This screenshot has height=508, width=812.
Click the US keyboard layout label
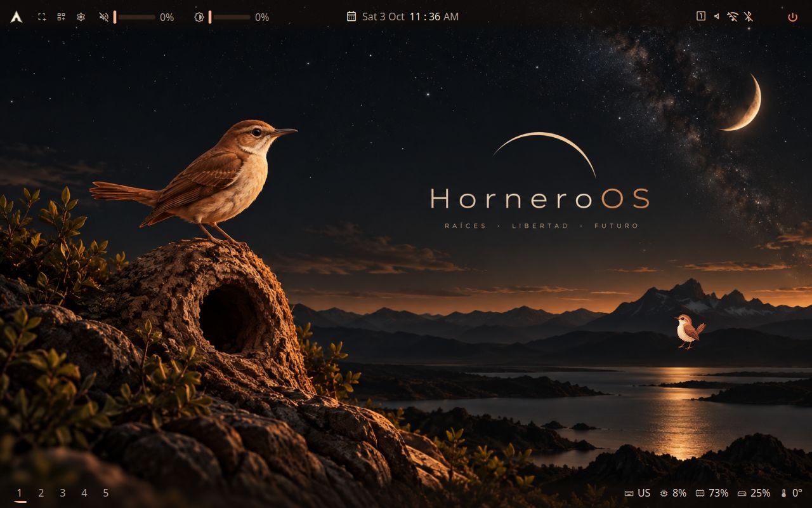pos(644,493)
